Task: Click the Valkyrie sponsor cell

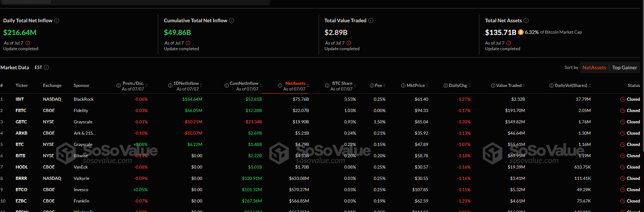Action: click(x=81, y=178)
